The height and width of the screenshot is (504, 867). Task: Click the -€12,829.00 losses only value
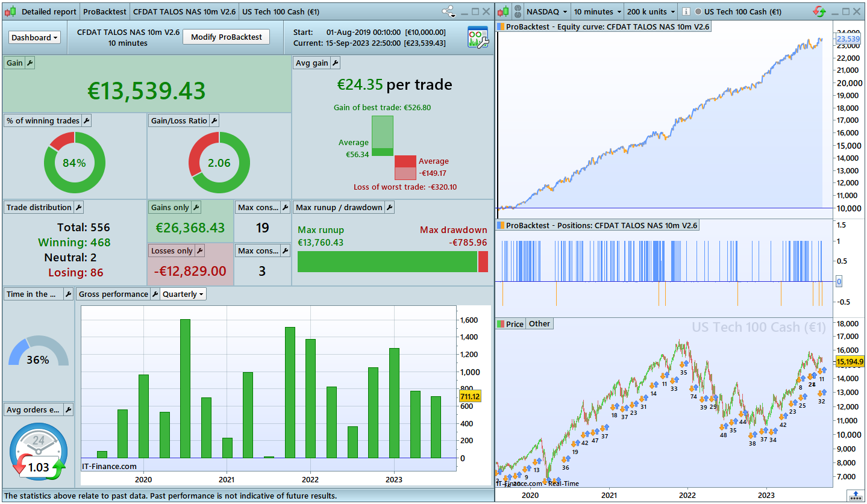click(x=190, y=272)
